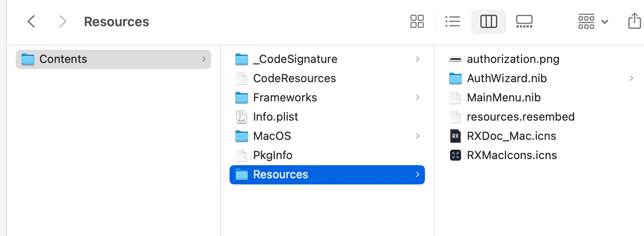Select the MacOS folder
This screenshot has height=236, width=644.
pos(271,136)
